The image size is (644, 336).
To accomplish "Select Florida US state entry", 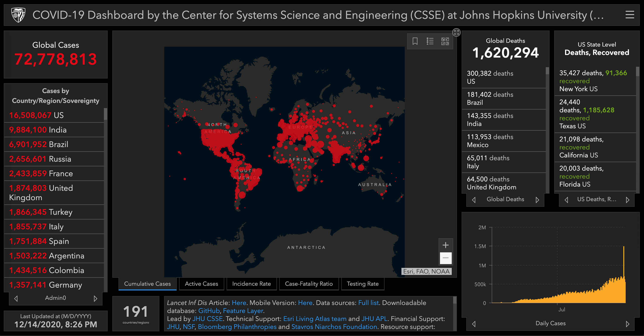I will pos(595,176).
